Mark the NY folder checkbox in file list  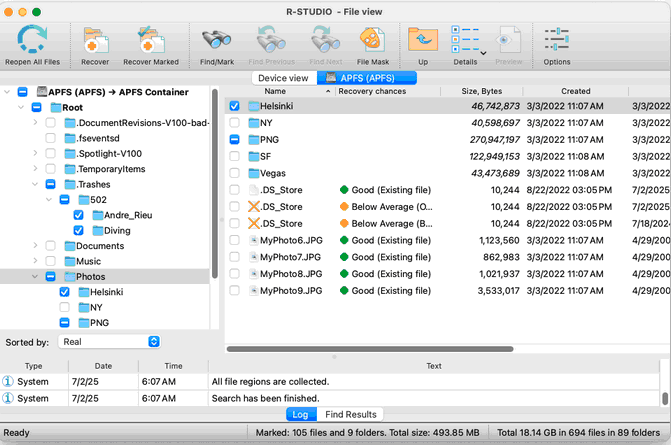point(235,123)
